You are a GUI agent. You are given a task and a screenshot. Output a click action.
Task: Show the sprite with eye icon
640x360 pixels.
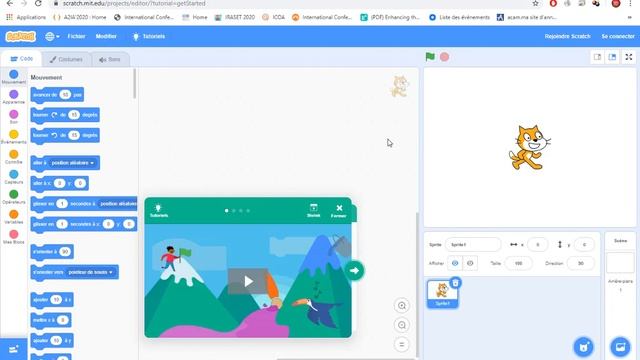click(455, 263)
